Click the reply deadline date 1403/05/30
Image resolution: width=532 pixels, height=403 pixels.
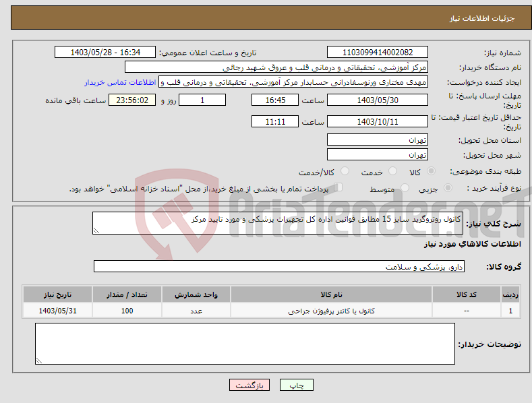[378, 100]
